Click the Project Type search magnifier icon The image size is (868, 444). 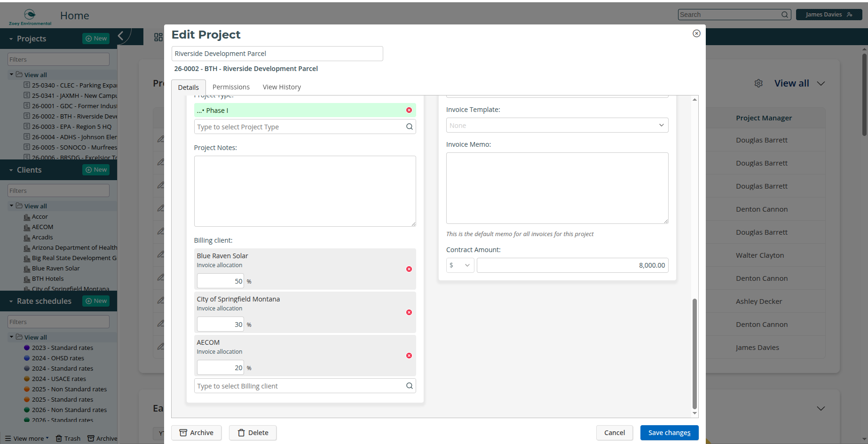[x=410, y=127]
